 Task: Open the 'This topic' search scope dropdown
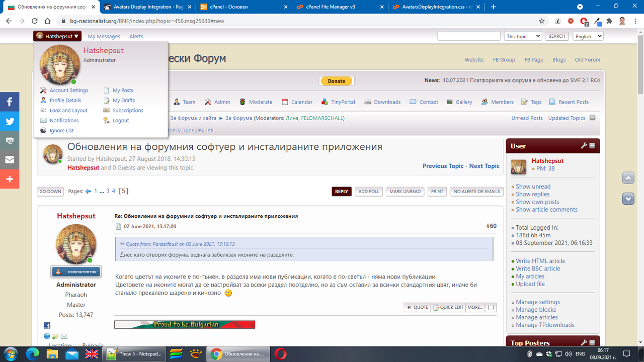(523, 36)
